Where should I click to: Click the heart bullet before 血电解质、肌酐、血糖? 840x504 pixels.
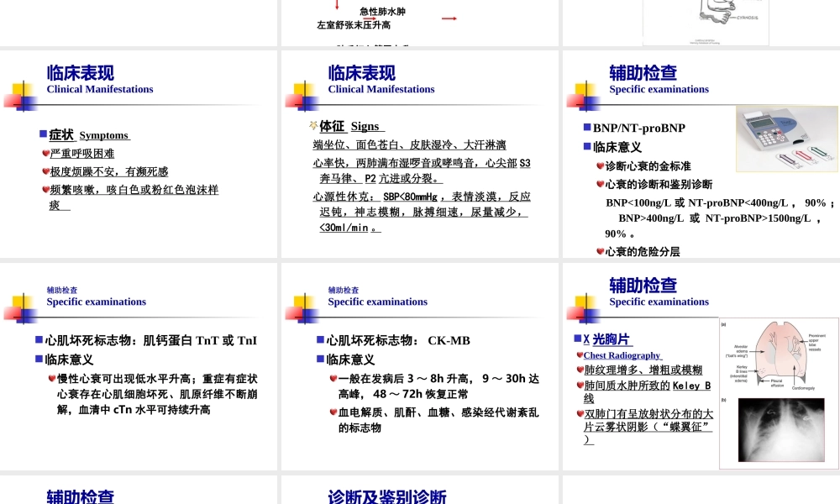pos(334,412)
